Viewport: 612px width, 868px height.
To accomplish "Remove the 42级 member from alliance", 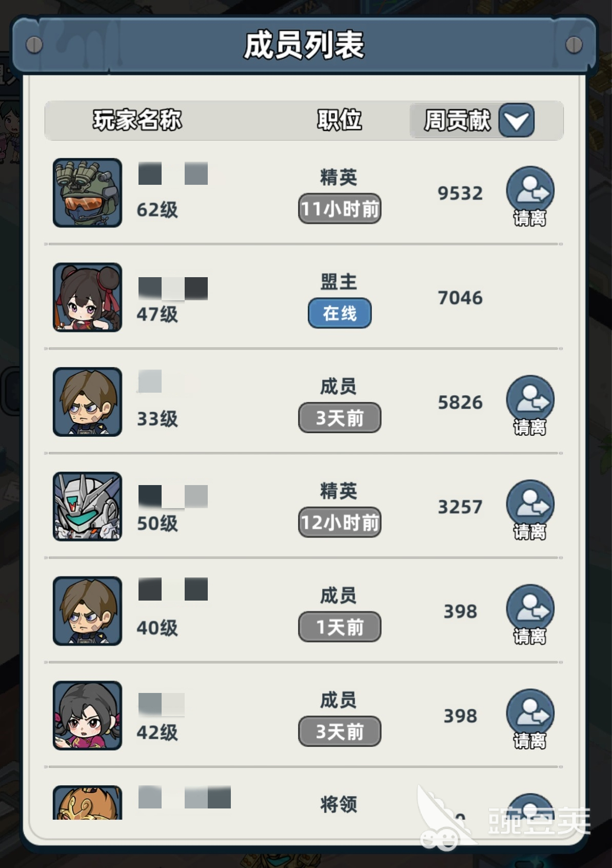I will coord(530,719).
